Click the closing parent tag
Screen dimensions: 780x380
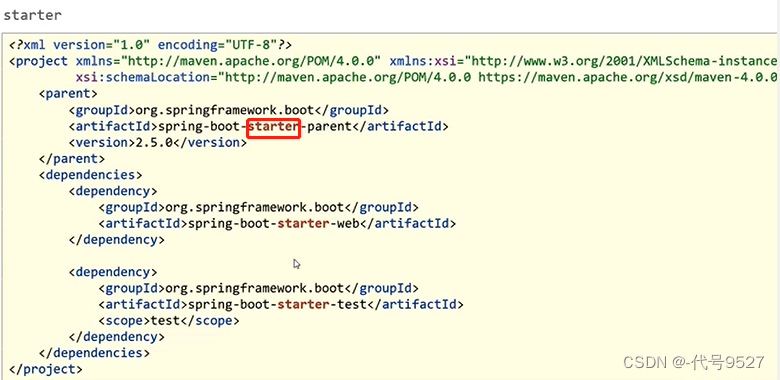72,159
